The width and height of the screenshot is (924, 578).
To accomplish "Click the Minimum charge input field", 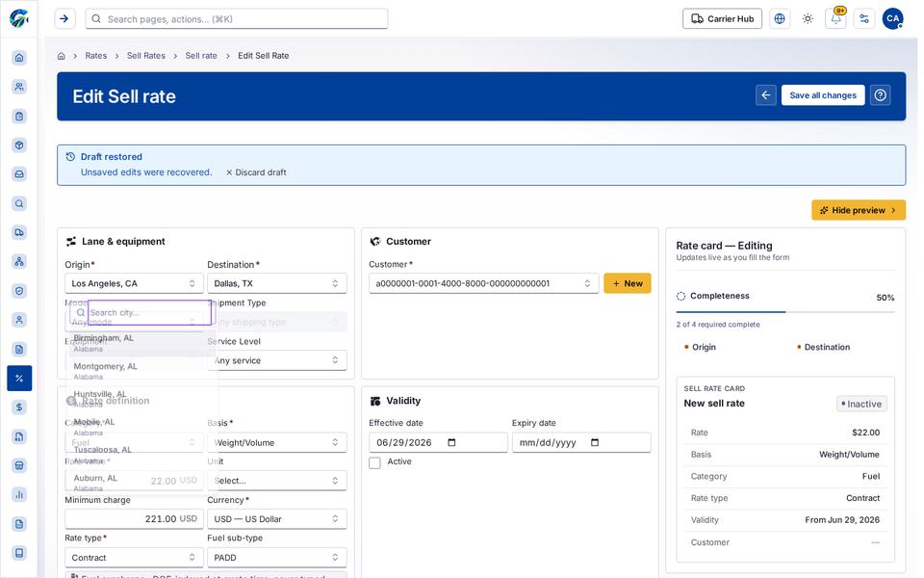I will (x=134, y=519).
